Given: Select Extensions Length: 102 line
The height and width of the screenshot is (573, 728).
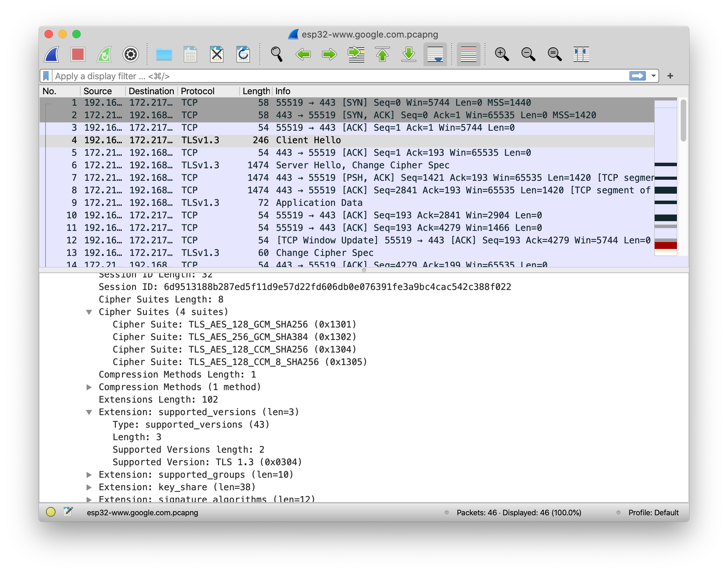Looking at the screenshot, I should tap(158, 400).
